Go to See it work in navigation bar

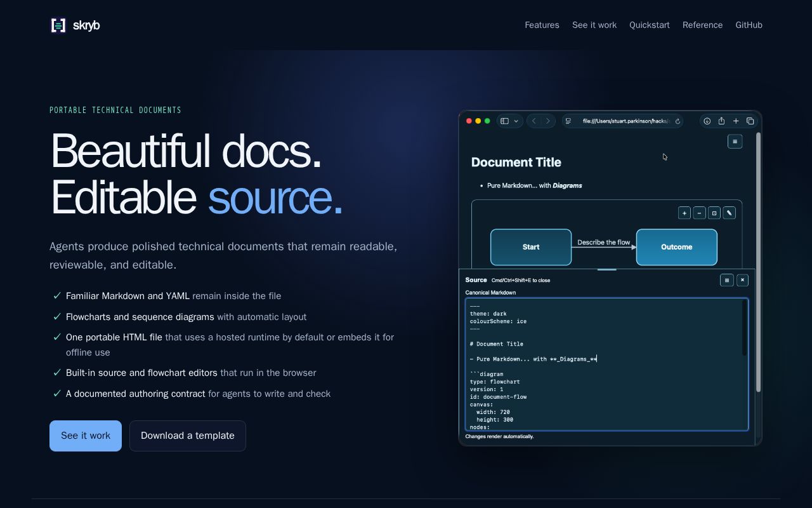coord(594,25)
